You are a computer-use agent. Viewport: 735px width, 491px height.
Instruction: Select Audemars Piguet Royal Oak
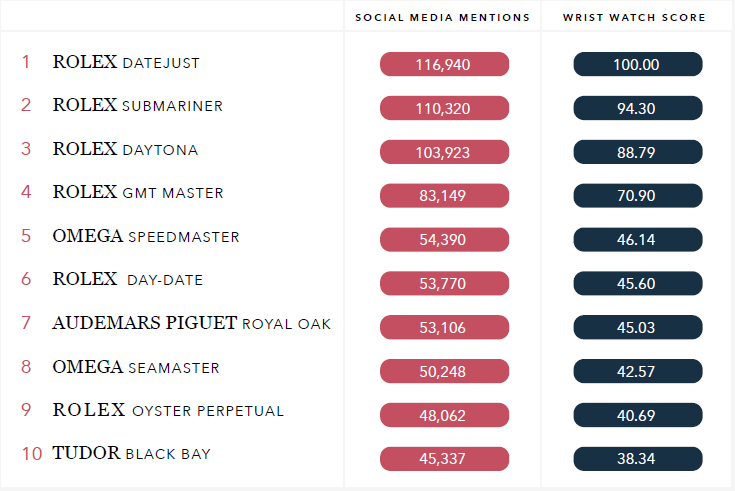coord(191,323)
